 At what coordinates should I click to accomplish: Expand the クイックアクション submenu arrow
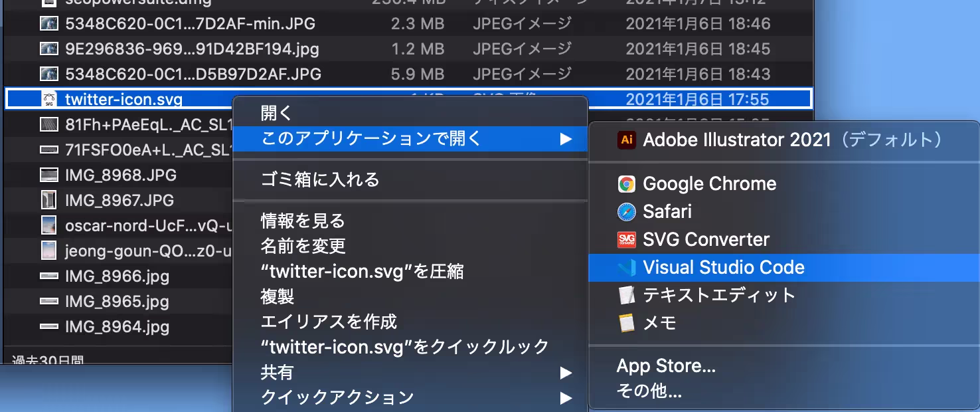pos(566,398)
